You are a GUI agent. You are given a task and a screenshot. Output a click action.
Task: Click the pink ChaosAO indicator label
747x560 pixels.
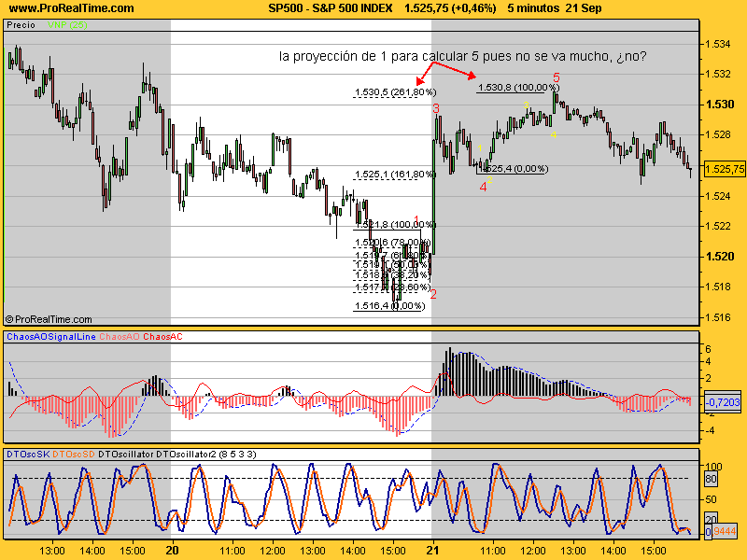pos(120,337)
